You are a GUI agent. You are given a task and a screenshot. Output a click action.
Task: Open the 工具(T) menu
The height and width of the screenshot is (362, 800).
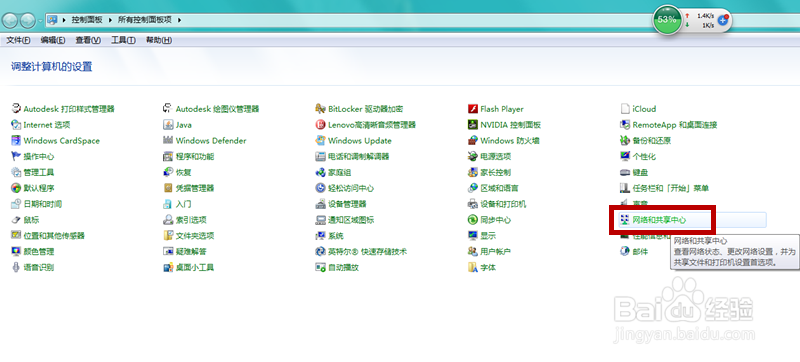pos(123,40)
